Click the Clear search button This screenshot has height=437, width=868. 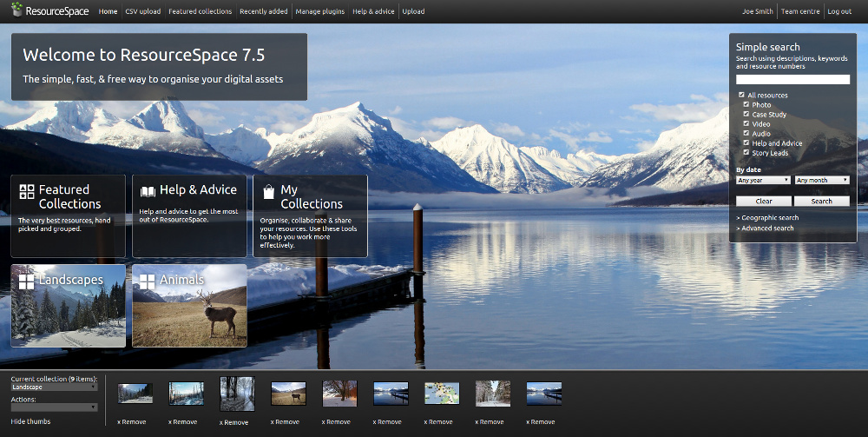763,201
